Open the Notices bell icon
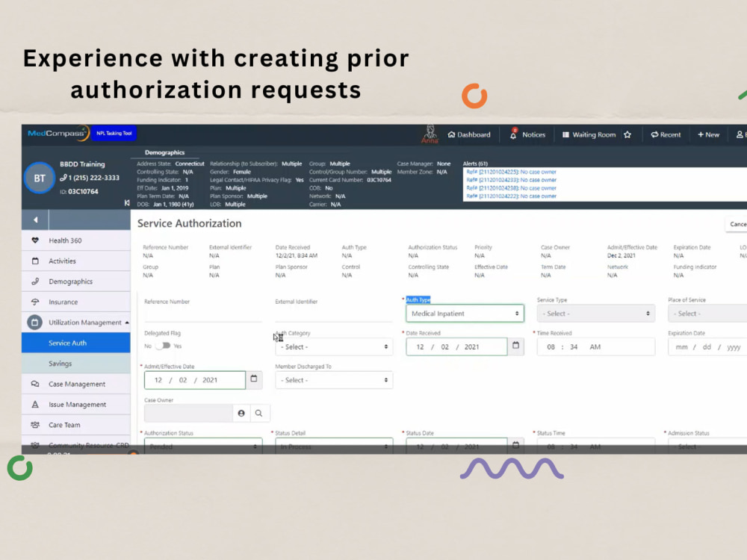 [x=513, y=134]
